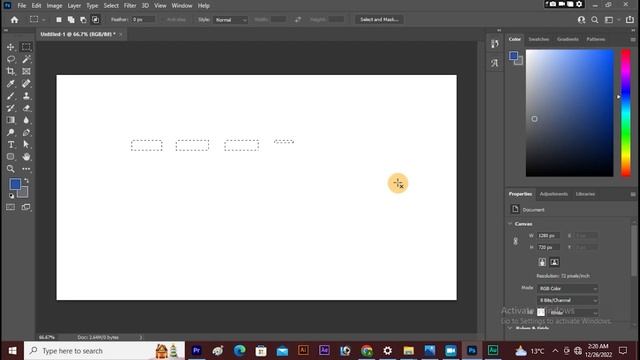Collapse the Canvas section
Viewport: 640px width, 360px height.
[510, 224]
